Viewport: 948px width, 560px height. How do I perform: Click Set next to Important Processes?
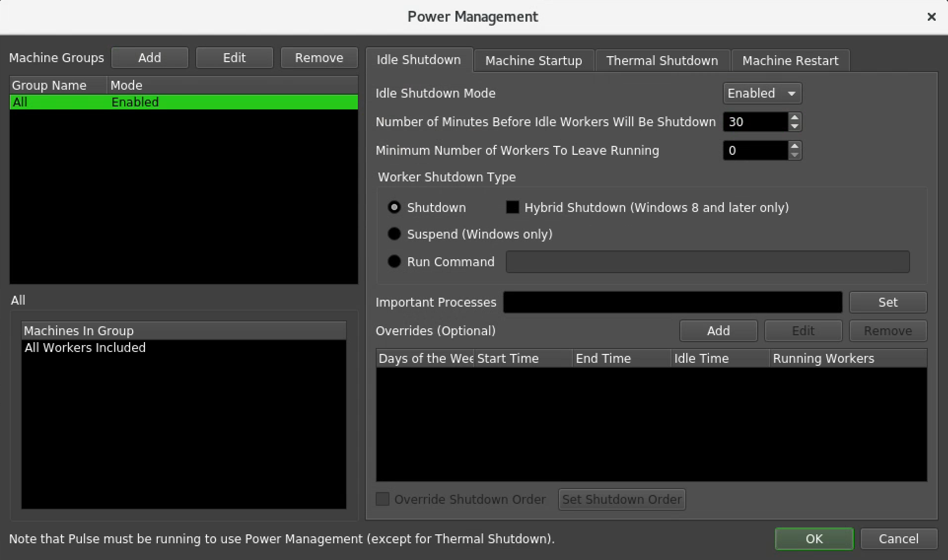click(x=887, y=302)
